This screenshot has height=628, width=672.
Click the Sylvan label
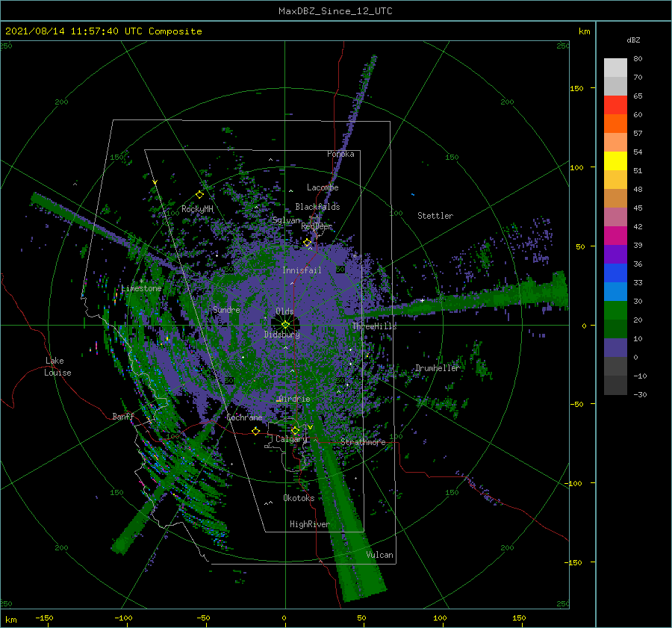click(x=287, y=220)
